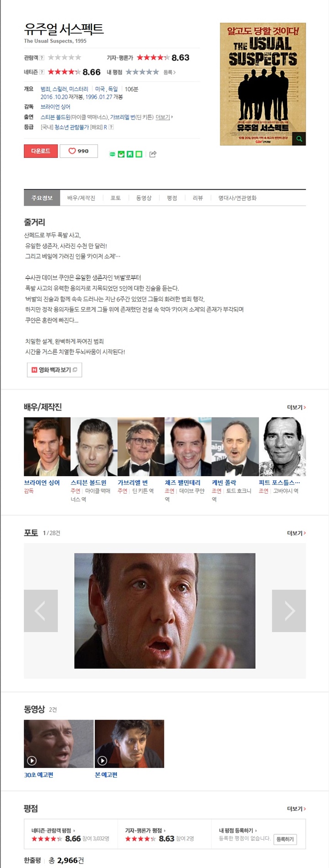Switch to the 리뷰 tab
Screen dimensions: 329x868
(x=198, y=198)
